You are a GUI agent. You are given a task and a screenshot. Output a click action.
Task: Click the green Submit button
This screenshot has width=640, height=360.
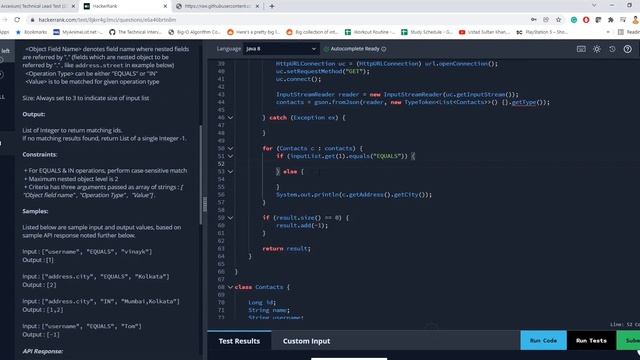(x=628, y=340)
